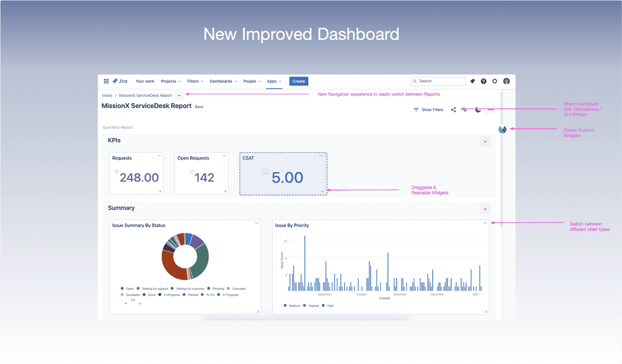Open the settings gear icon
The image size is (622, 364).
(x=495, y=81)
